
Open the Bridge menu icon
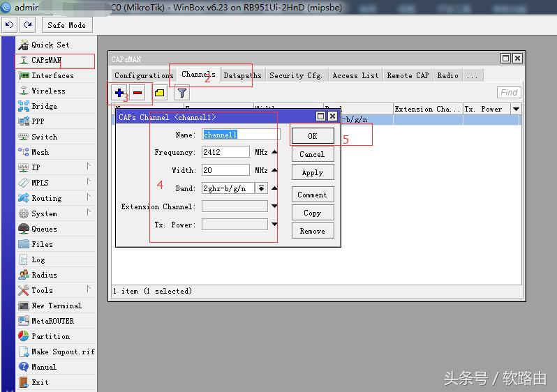click(24, 106)
